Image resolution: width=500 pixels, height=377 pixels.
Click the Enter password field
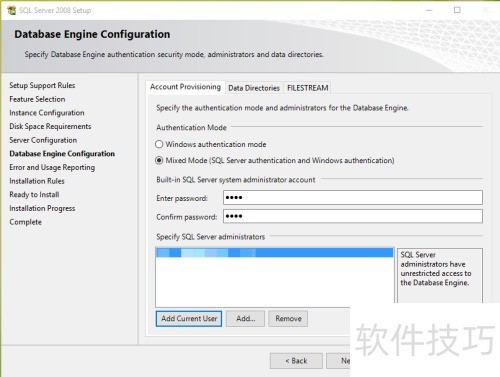tap(353, 197)
